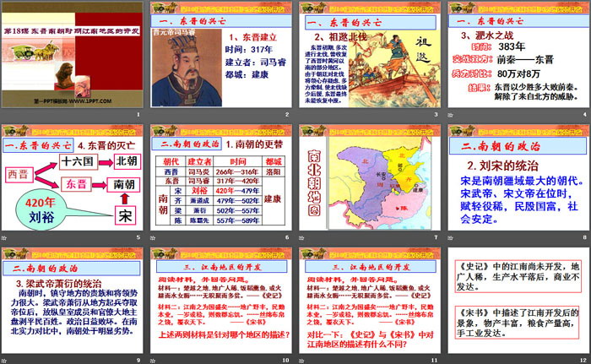Select slide 7 thumbnail 南北朝地图 map
The width and height of the screenshot is (591, 364).
tap(370, 177)
